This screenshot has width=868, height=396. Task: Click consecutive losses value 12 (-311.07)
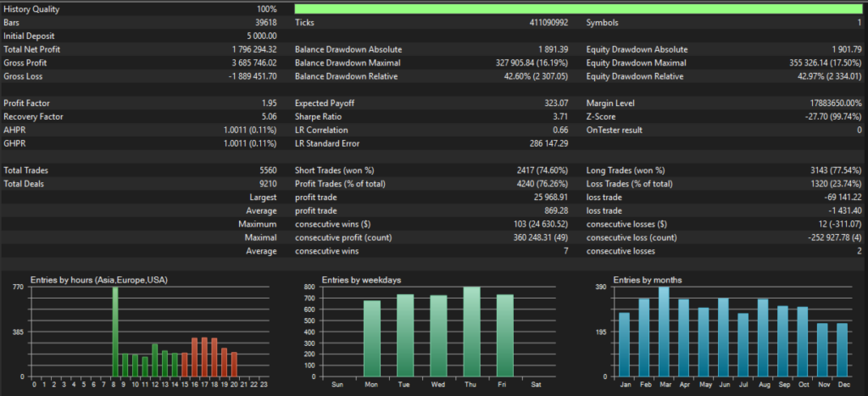[838, 225]
